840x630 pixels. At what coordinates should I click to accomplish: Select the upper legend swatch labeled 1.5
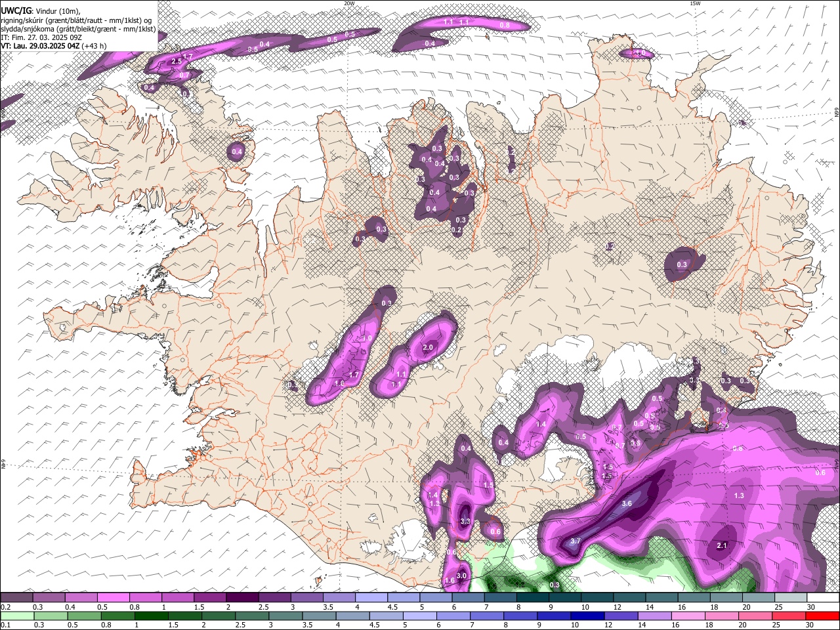(210, 598)
